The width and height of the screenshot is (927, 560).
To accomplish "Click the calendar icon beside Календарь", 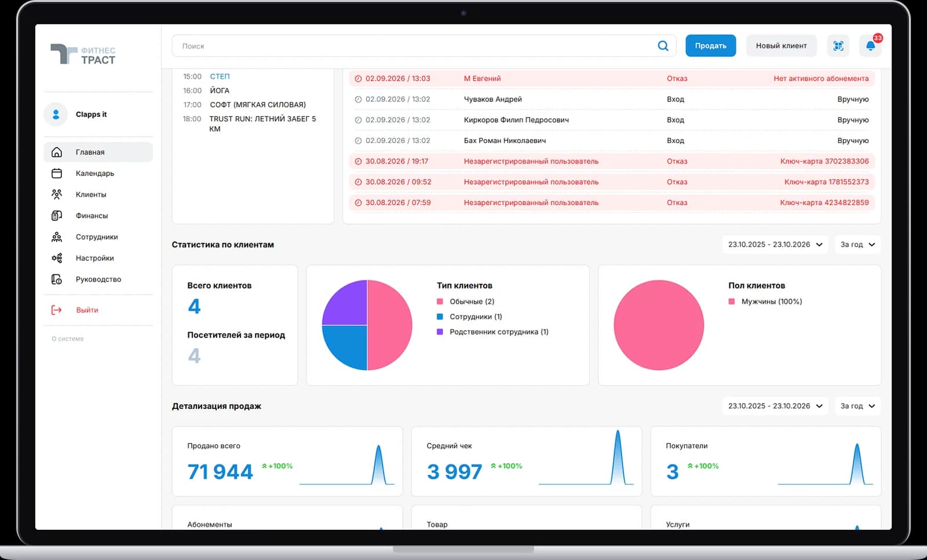I will [57, 173].
